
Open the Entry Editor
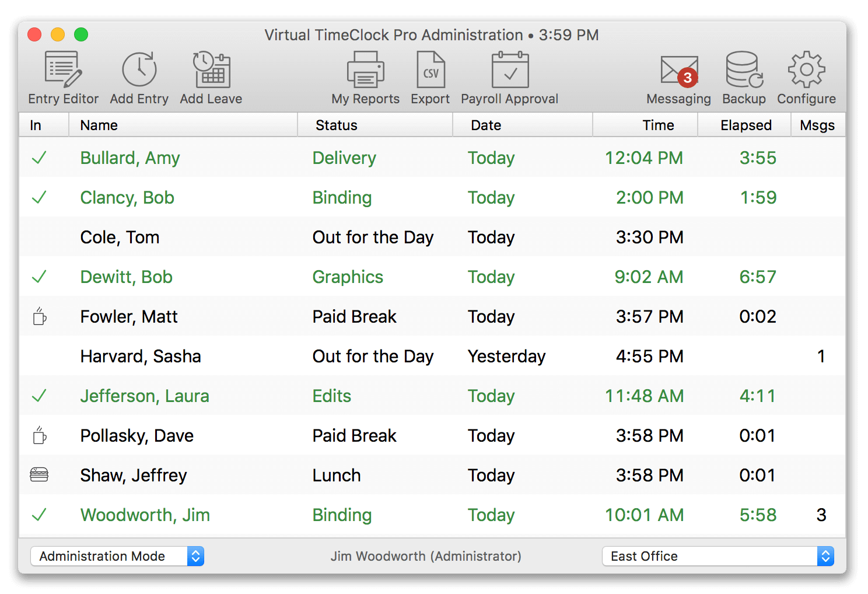(x=62, y=76)
